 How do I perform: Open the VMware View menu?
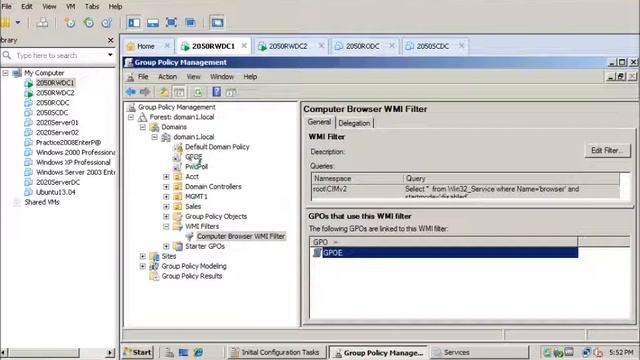[49, 6]
